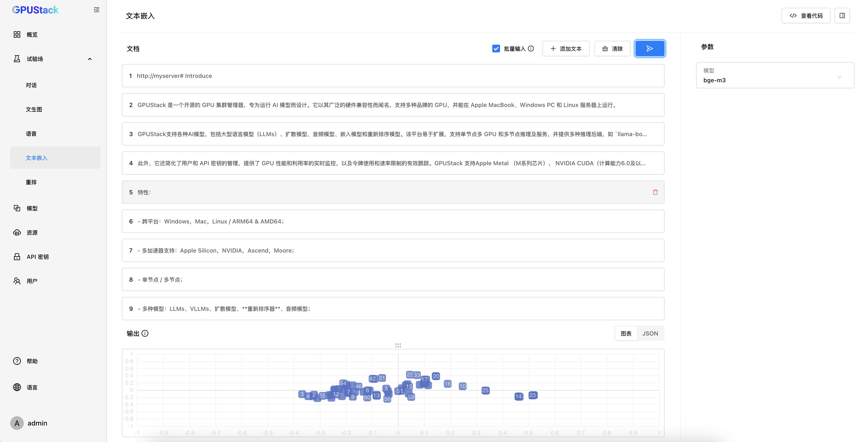The height and width of the screenshot is (442, 868).
Task: Collapse the 试验场 menu group
Action: click(90, 59)
